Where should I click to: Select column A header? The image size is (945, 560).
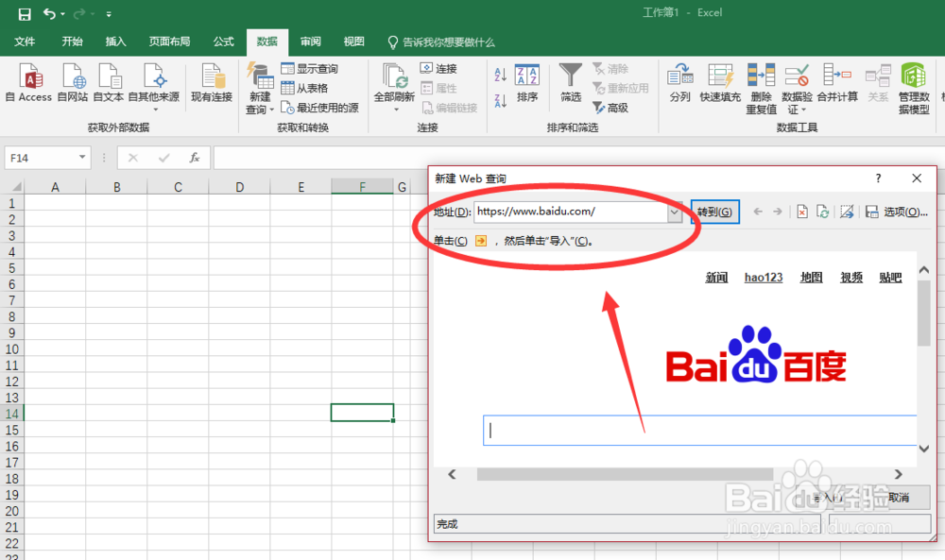[55, 187]
